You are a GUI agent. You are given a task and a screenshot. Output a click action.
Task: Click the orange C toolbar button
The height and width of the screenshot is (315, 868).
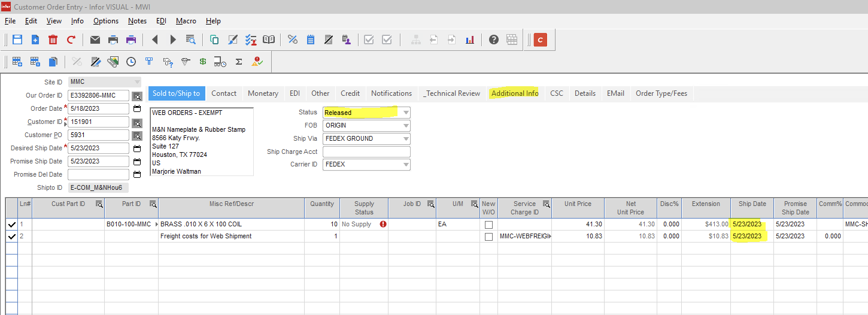tap(540, 40)
